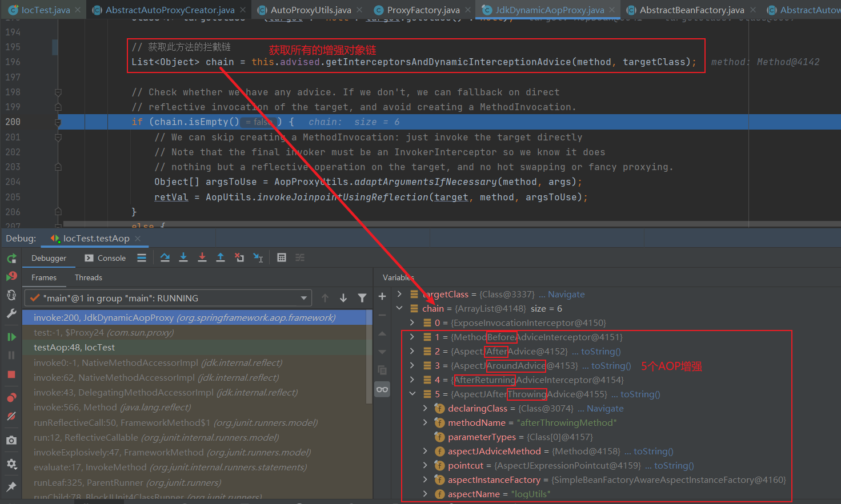This screenshot has width=841, height=504.
Task: Click the Rerun test icon in Debug panel
Action: (11, 259)
